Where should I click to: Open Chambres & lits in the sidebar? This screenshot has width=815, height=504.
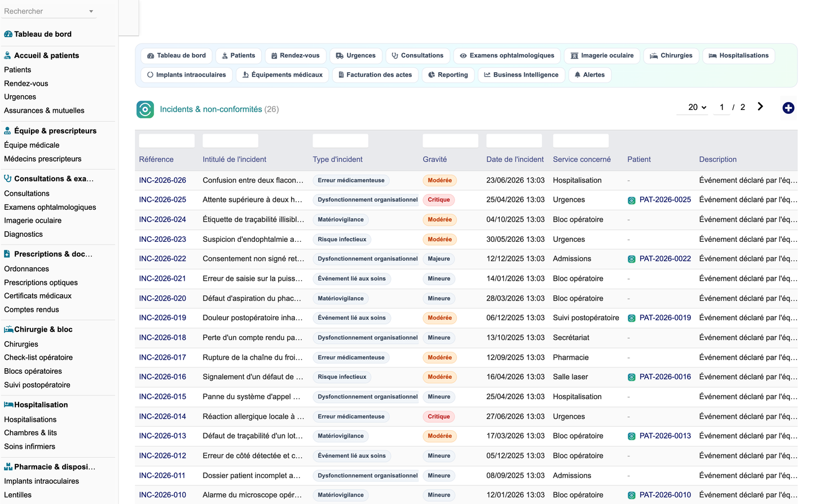[x=30, y=433]
